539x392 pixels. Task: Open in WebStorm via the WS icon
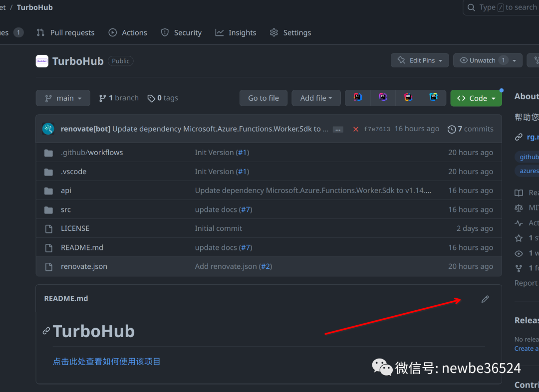pos(434,98)
